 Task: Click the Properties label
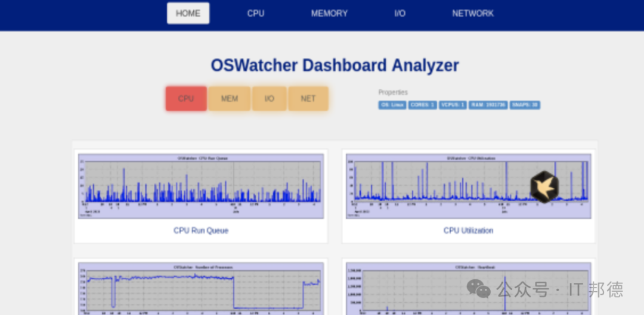(393, 92)
